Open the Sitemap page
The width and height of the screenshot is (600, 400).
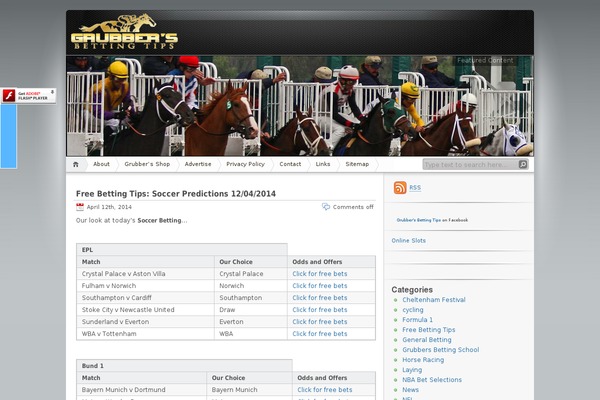(x=357, y=164)
